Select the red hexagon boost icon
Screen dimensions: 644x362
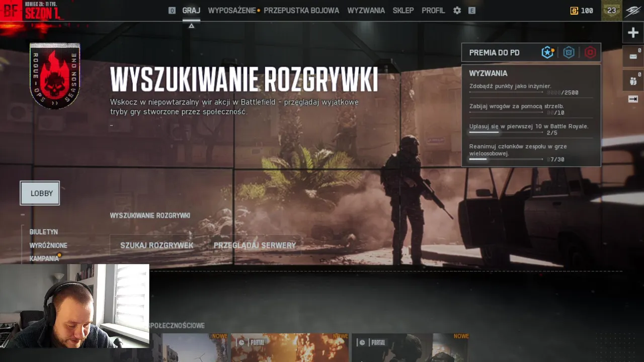pyautogui.click(x=590, y=52)
